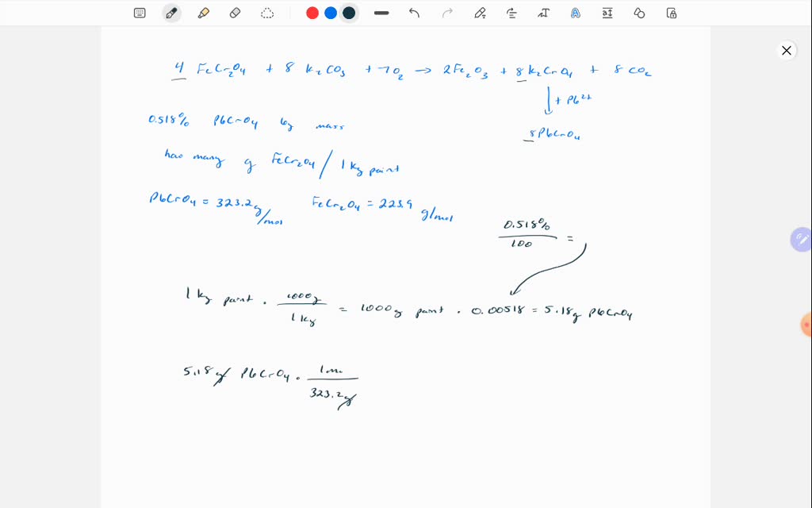The image size is (812, 508).
Task: Open the keyboard input tool
Action: (140, 13)
